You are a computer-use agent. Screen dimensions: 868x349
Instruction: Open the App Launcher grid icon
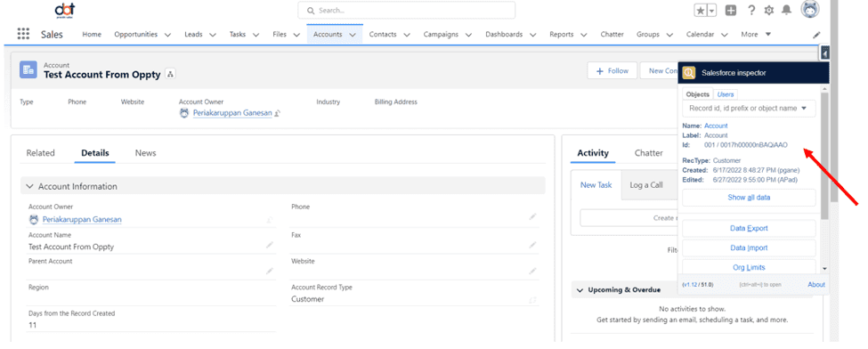point(23,34)
